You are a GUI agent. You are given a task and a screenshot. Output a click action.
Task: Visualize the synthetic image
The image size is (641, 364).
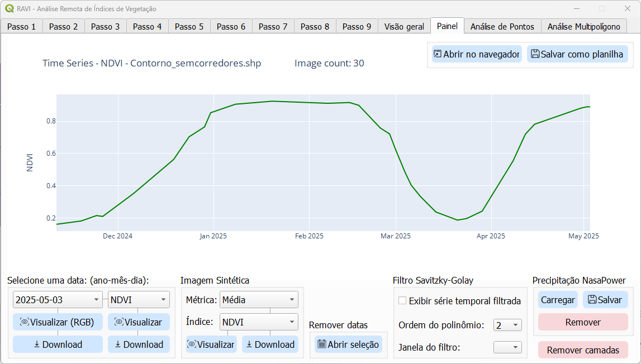211,344
